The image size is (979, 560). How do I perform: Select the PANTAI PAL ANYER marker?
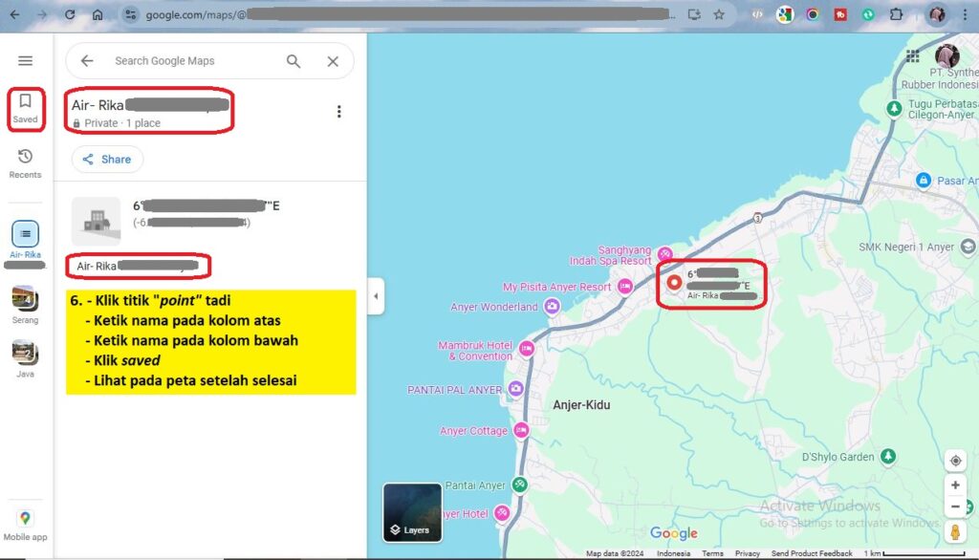click(x=515, y=389)
